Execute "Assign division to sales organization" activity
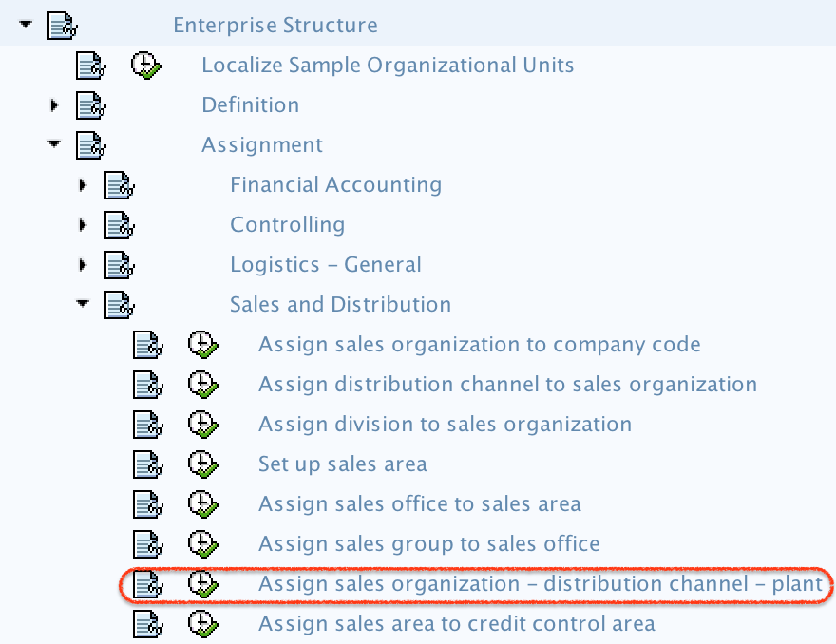 (202, 424)
